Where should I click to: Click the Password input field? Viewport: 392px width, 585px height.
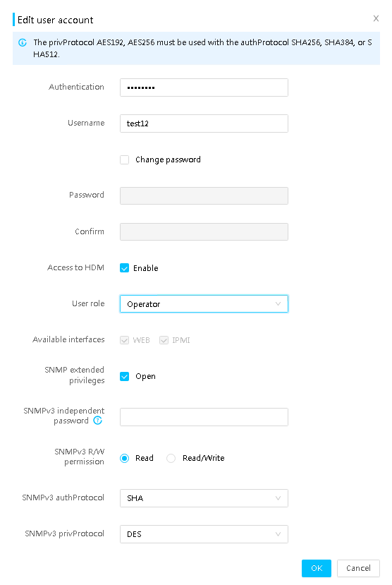(204, 196)
